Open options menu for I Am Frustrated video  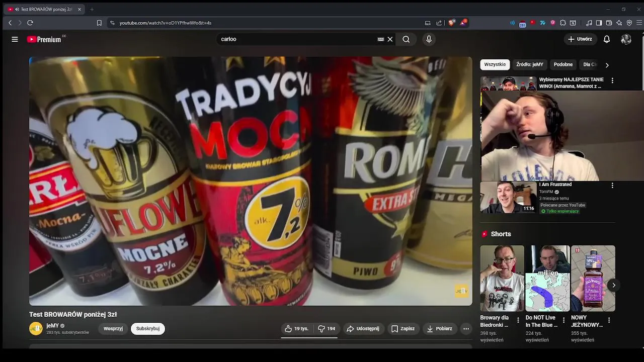[x=612, y=186]
